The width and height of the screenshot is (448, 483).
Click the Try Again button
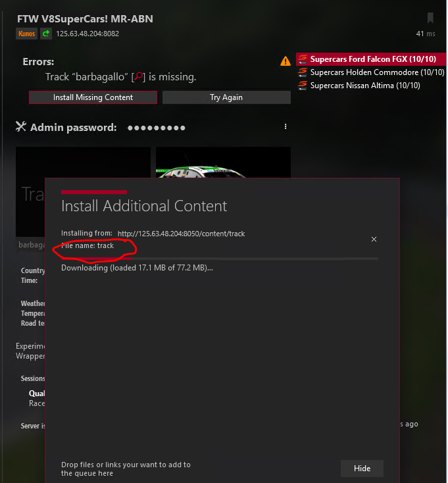click(x=226, y=97)
